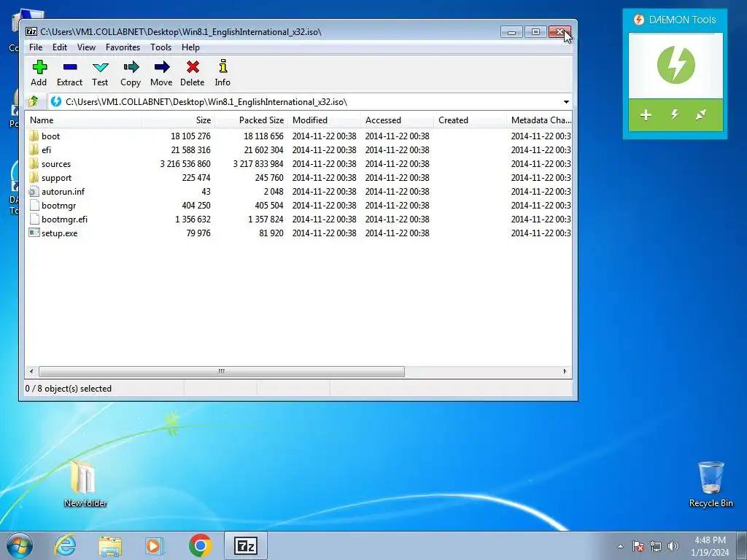747x560 pixels.
Task: Sort by Created column header
Action: [x=471, y=120]
